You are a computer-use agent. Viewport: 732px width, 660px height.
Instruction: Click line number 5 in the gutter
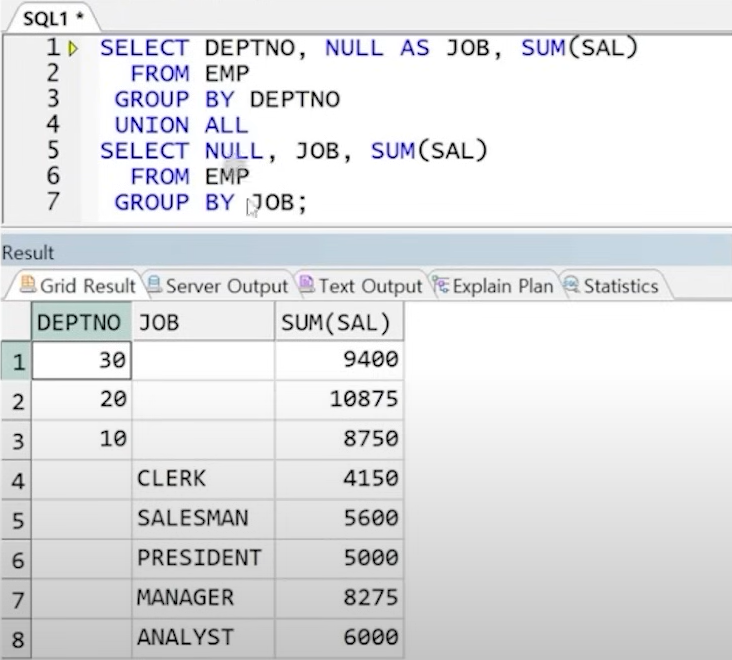tap(53, 150)
